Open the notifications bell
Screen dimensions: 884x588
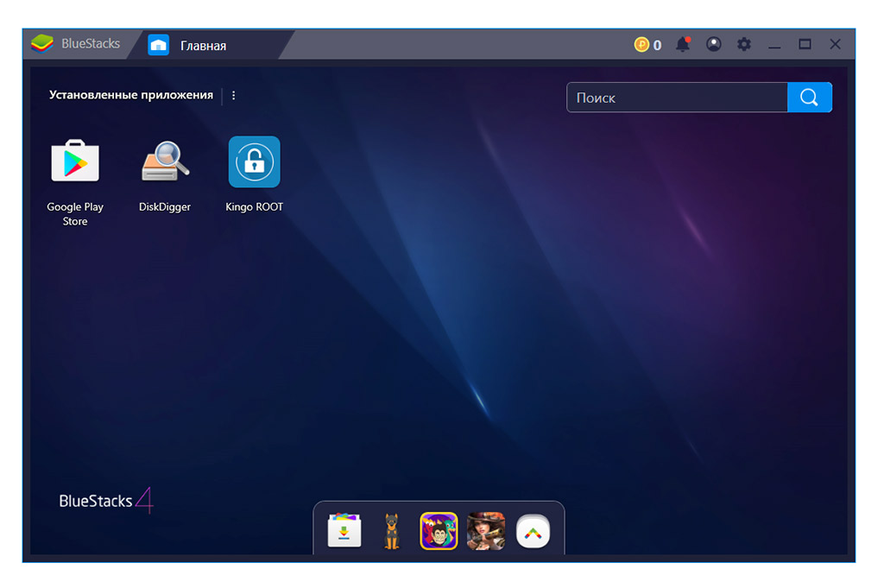[x=683, y=44]
